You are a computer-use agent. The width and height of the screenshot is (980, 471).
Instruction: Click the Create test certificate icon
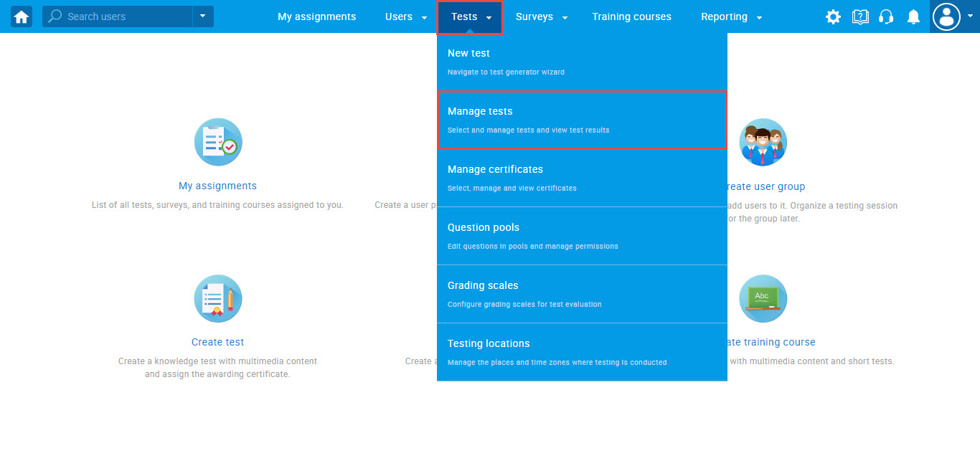218,298
